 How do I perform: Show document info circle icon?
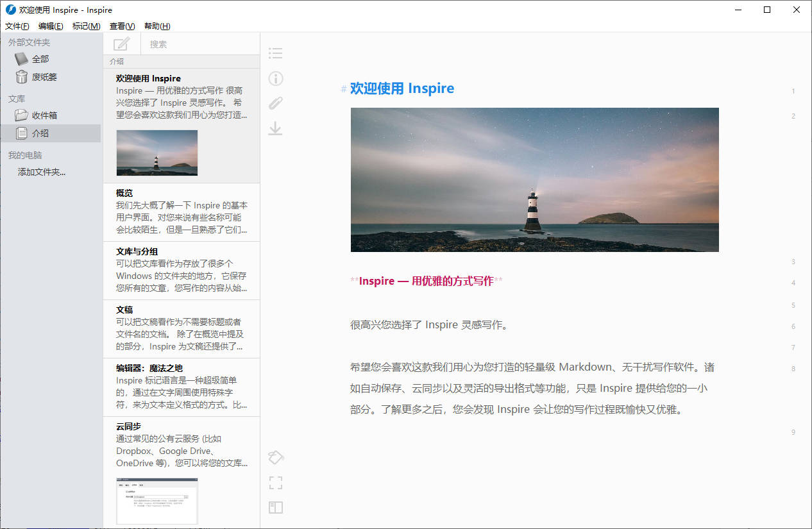276,78
